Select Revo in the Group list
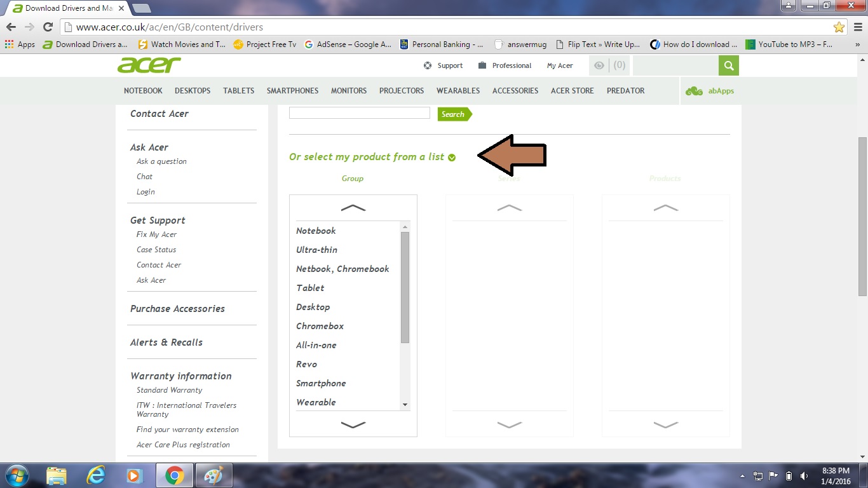 click(x=306, y=364)
